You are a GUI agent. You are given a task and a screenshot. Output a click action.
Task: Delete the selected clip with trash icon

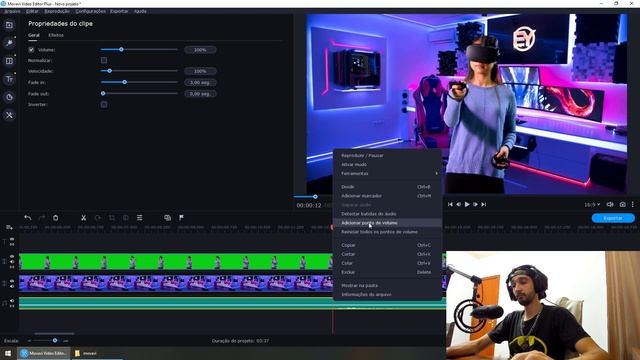click(56, 218)
